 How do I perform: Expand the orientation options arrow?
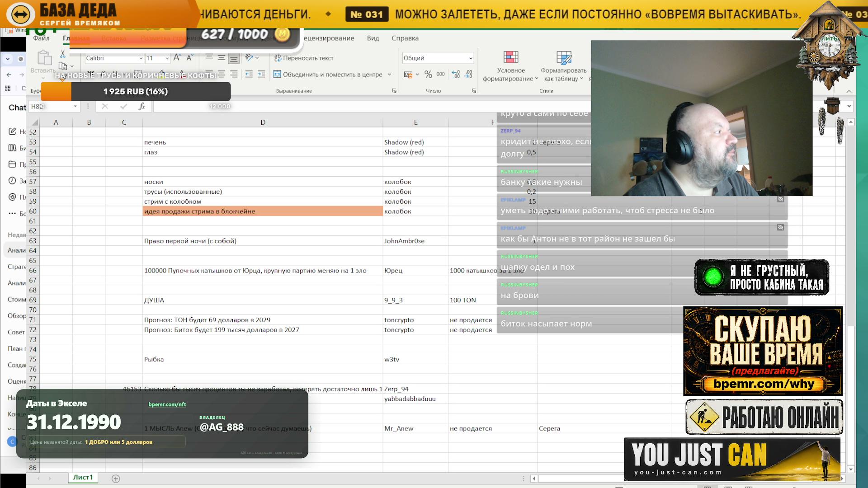click(x=257, y=58)
